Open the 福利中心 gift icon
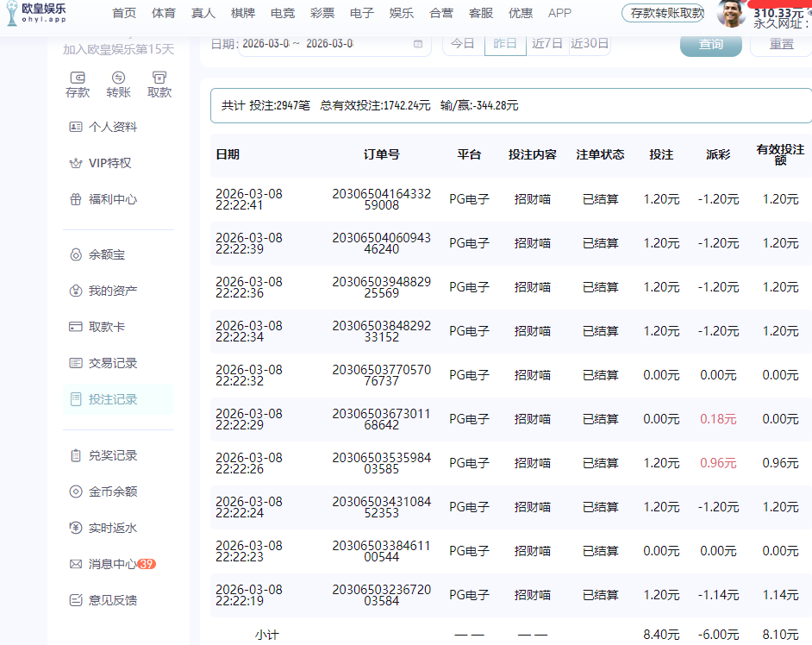This screenshot has width=812, height=645. coord(75,198)
